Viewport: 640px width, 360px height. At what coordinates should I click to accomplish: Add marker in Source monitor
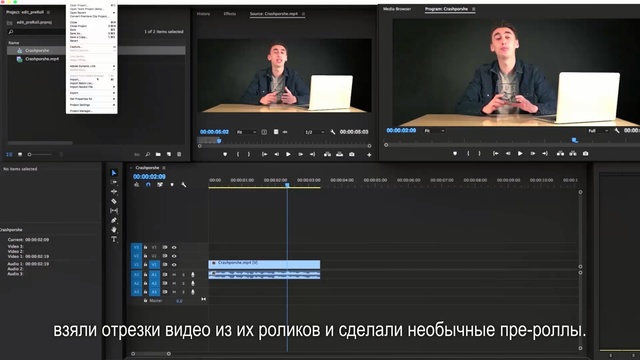pos(225,154)
